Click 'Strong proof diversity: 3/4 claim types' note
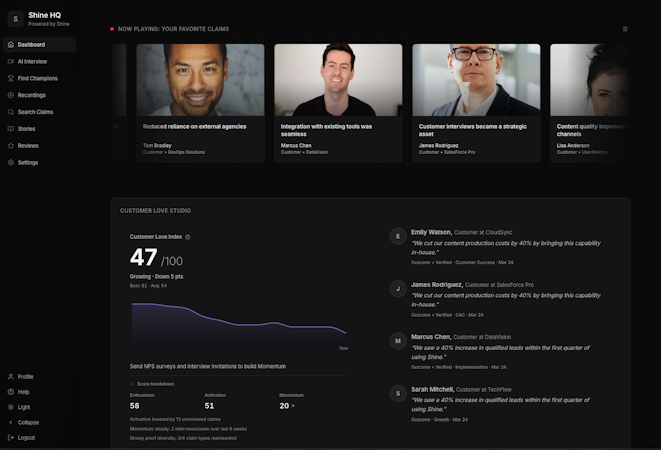This screenshot has width=661, height=450. click(183, 438)
